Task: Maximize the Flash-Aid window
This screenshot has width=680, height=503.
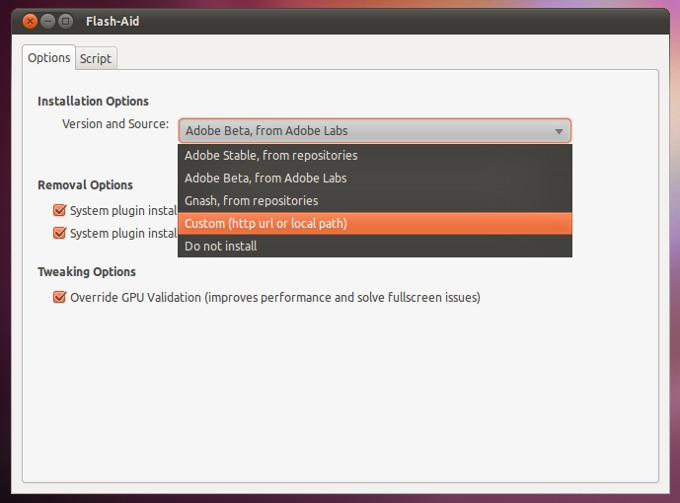Action: [66, 20]
